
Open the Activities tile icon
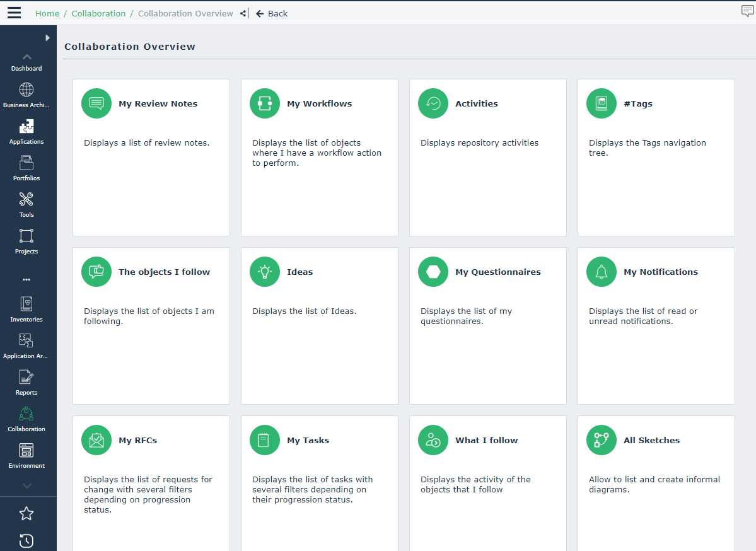click(x=433, y=103)
